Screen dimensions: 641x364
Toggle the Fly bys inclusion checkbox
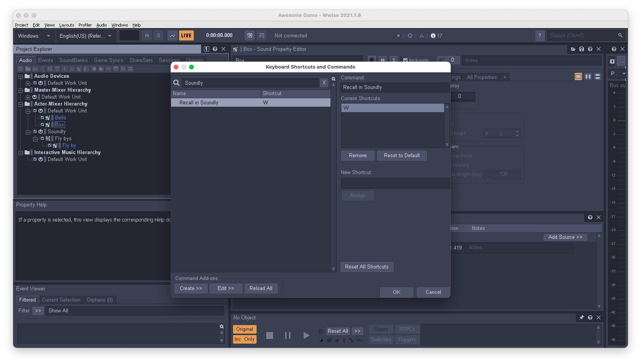(42, 139)
